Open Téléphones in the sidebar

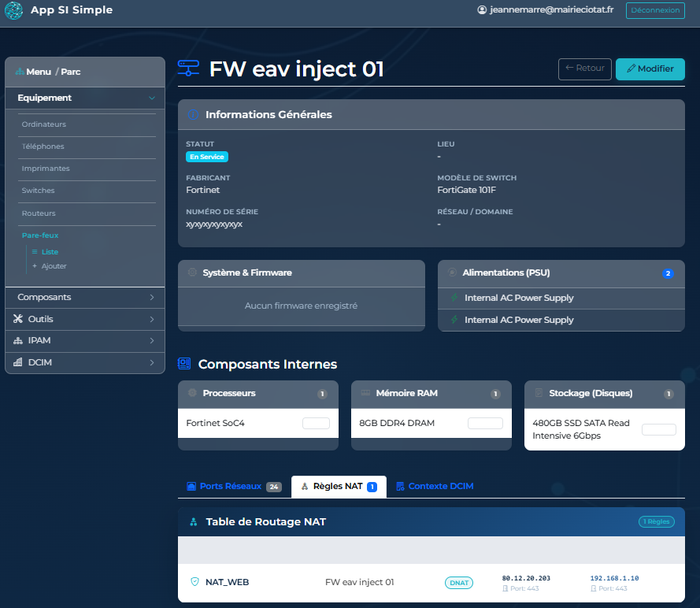click(43, 146)
